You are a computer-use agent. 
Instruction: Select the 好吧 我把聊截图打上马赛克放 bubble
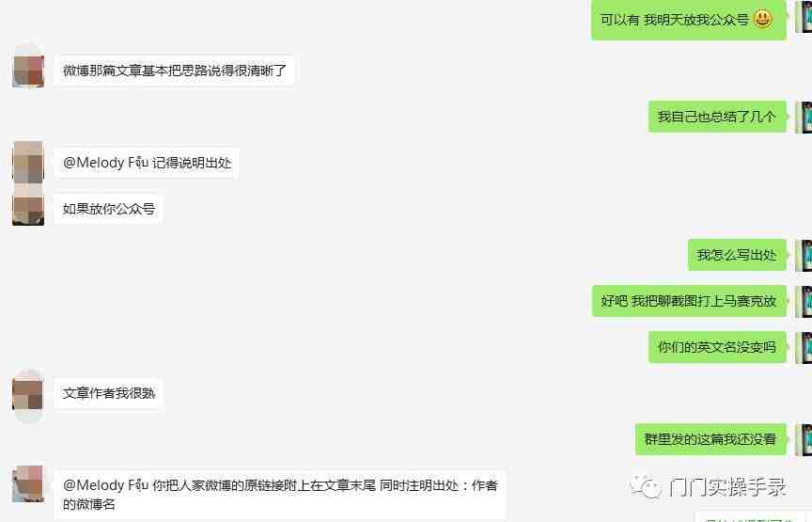689,301
